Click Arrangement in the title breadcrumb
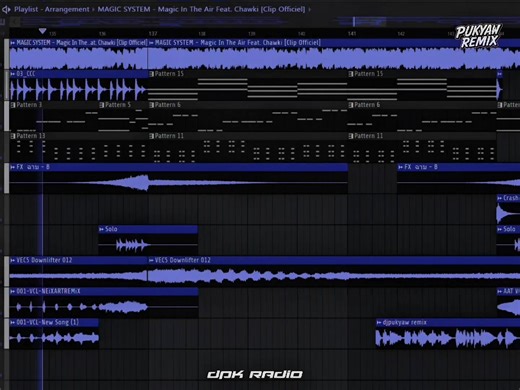Image resolution: width=520 pixels, height=390 pixels. (x=67, y=9)
